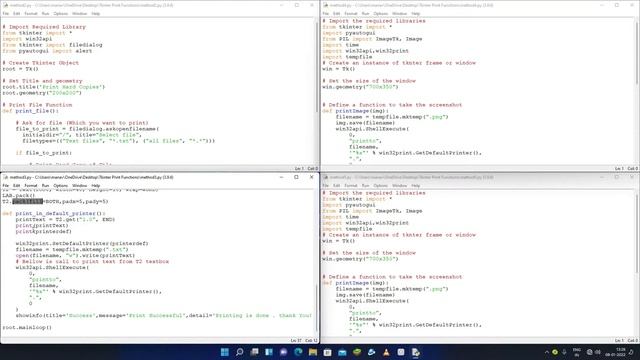Viewport: 640px width, 360px height.
Task: Open Run menu in bottom-right IDLE window
Action: point(365,185)
